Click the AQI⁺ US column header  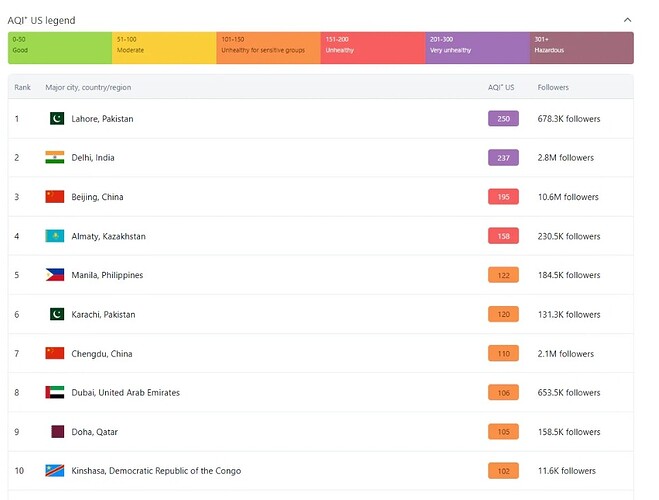click(501, 88)
